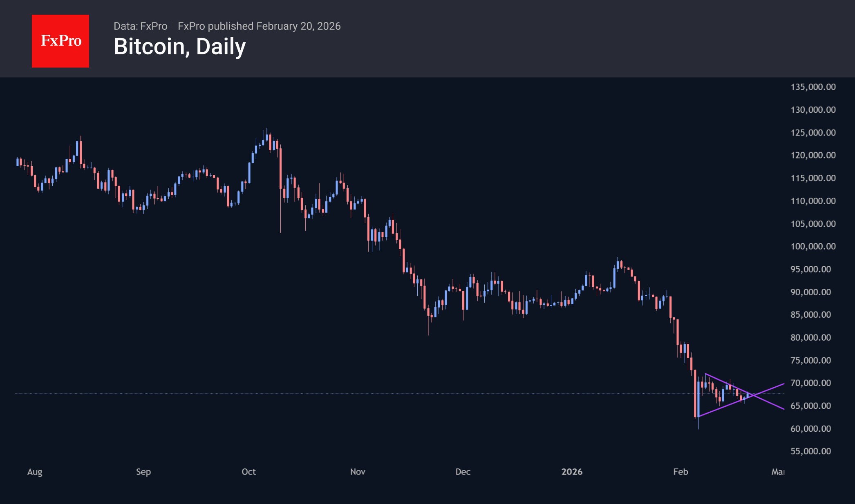Image resolution: width=855 pixels, height=504 pixels.
Task: Click the purple triangle lines' intersection point
Action: 754,395
